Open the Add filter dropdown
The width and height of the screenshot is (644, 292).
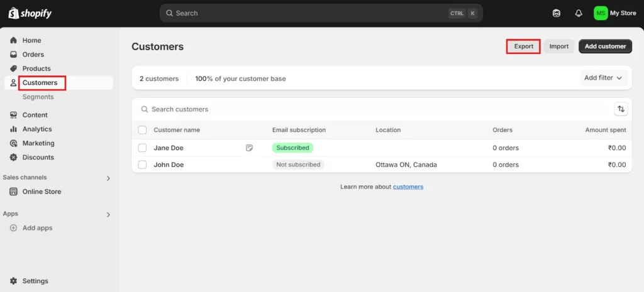point(603,78)
